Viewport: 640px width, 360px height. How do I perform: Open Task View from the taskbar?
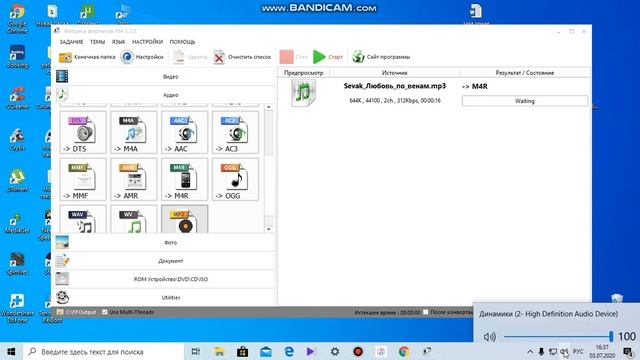(196, 351)
